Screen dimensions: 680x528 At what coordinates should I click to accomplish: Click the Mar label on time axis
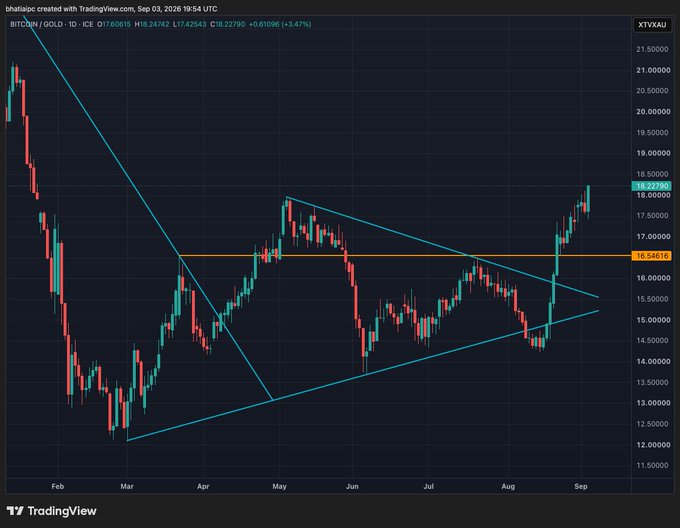(x=127, y=486)
